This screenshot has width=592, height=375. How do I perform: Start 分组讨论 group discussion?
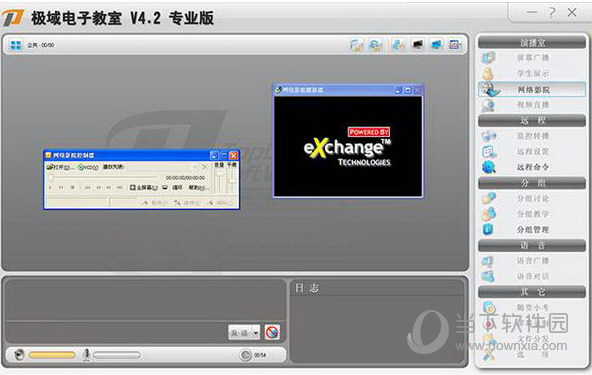click(x=532, y=198)
